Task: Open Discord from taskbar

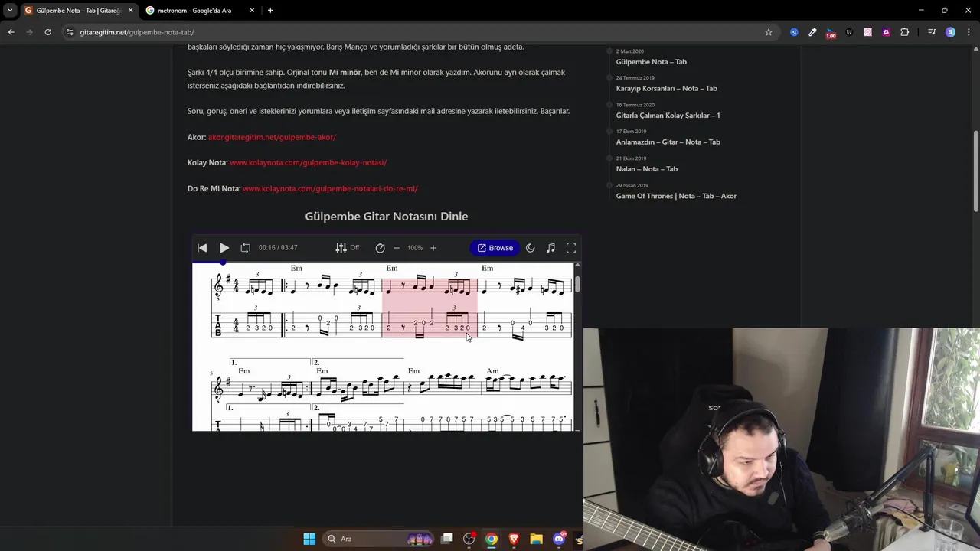Action: [x=559, y=539]
